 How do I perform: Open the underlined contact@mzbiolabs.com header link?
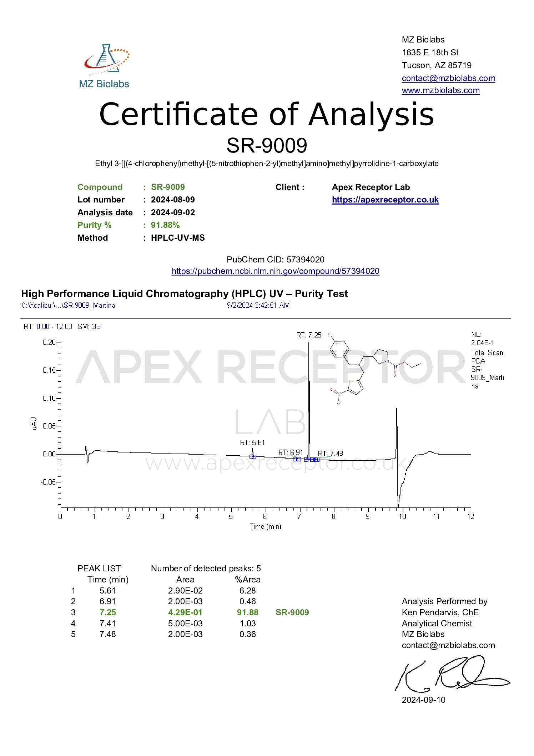point(448,78)
